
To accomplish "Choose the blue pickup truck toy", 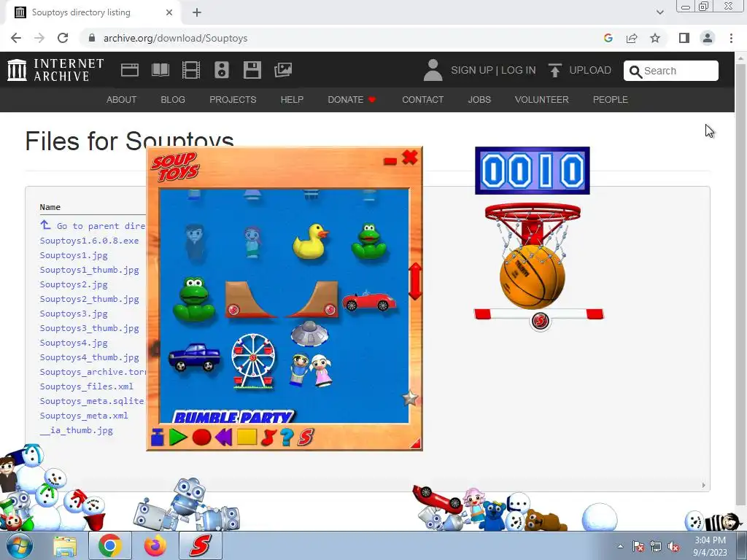I will 194,357.
